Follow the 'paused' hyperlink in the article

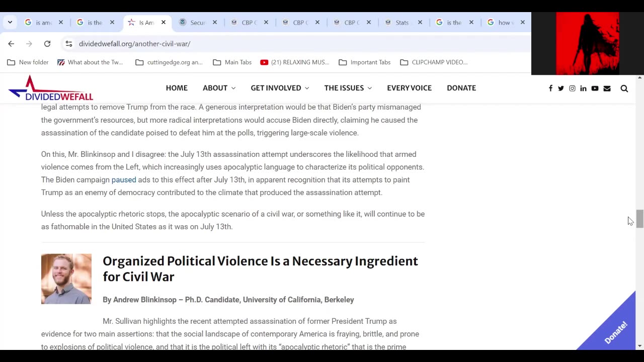point(124,179)
